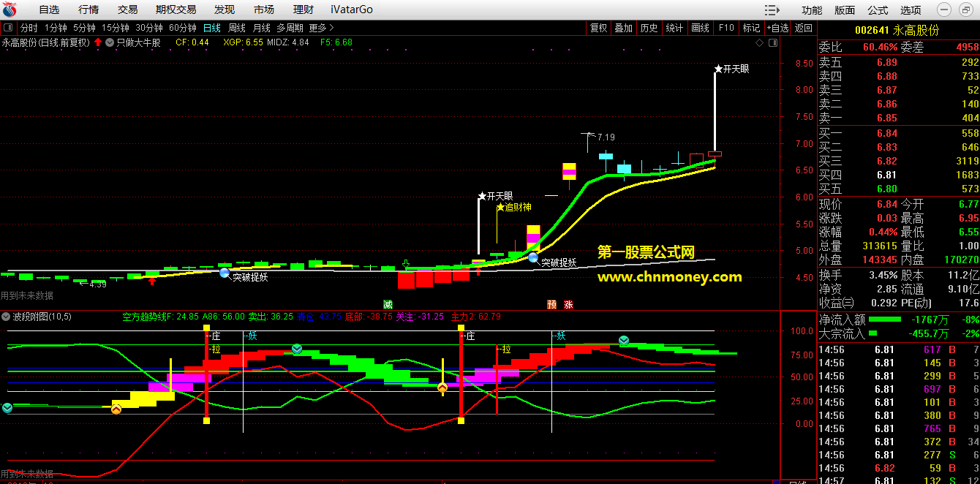Click the 4.39 low price label

[98, 284]
